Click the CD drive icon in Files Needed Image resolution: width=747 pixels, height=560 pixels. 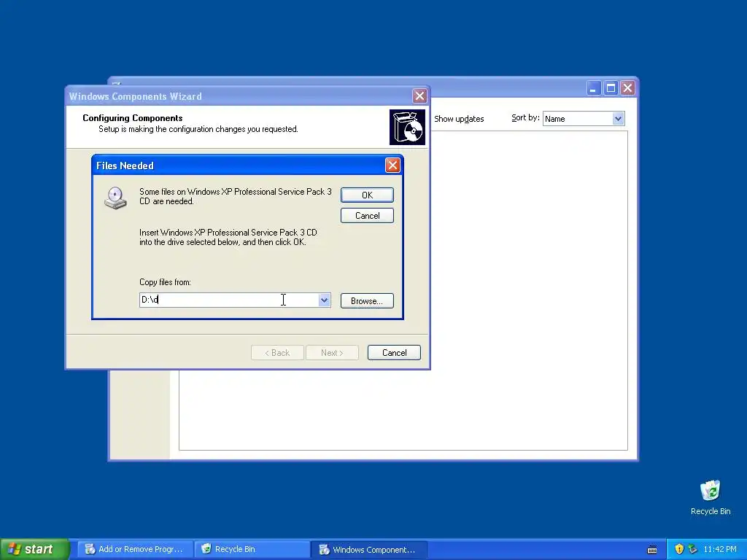point(116,198)
